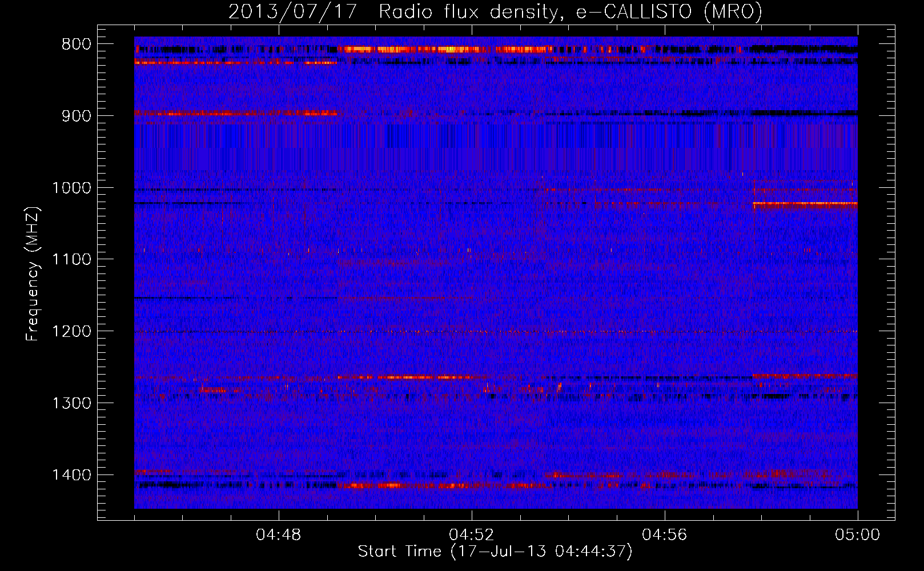Click the 'Frequency (MHZ)' axis label
The height and width of the screenshot is (571, 924).
click(33, 274)
